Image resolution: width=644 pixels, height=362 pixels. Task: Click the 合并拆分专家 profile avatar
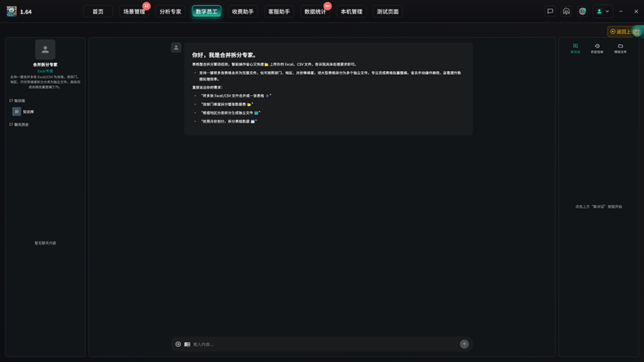(x=45, y=49)
